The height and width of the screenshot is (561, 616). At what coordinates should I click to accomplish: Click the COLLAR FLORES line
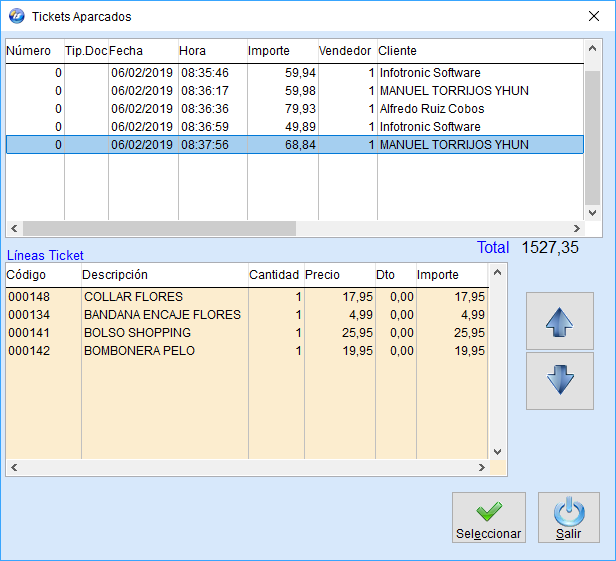pyautogui.click(x=247, y=297)
